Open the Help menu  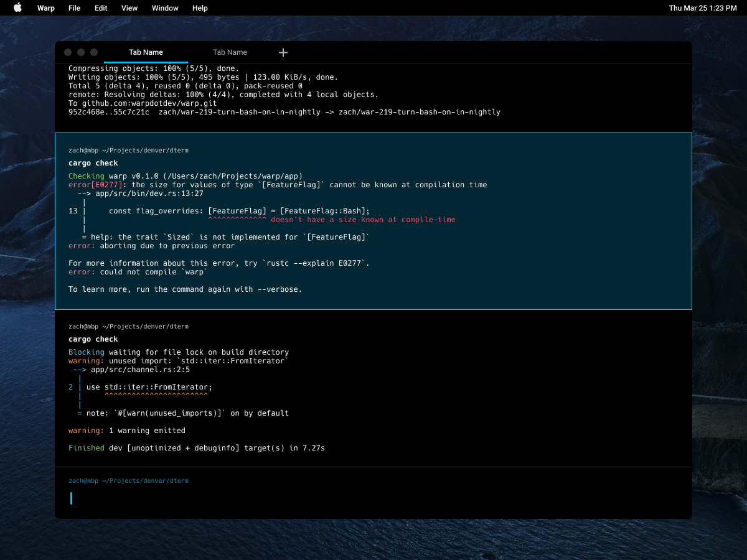tap(199, 7)
